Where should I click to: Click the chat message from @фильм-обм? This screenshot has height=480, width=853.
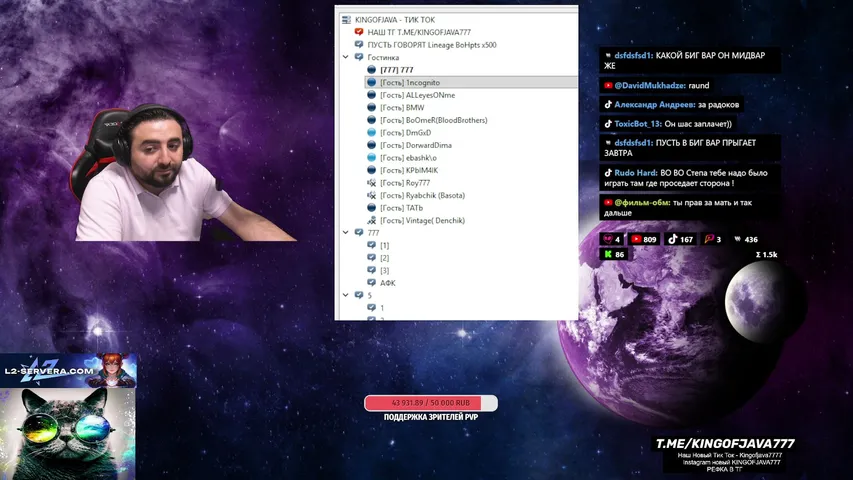point(690,207)
